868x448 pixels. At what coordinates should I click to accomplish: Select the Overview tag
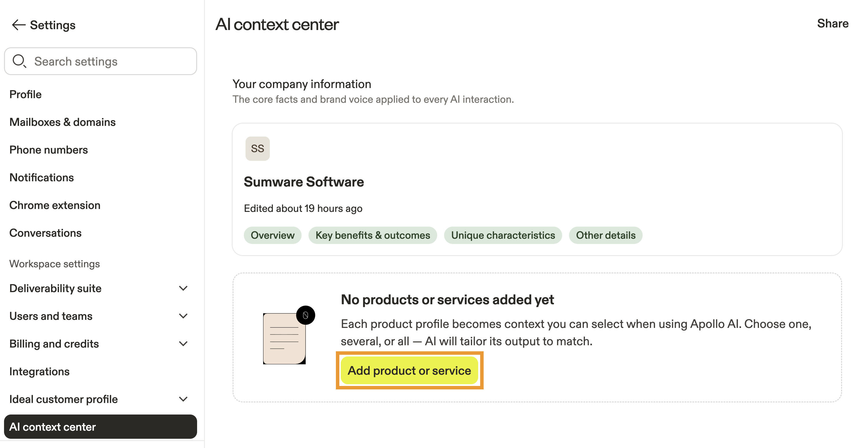click(x=272, y=235)
